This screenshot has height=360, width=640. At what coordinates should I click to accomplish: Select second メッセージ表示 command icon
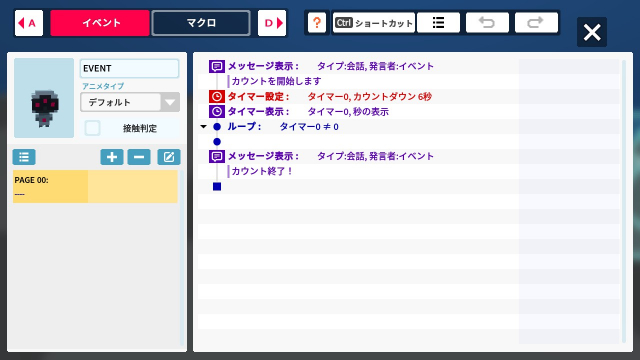(x=217, y=156)
